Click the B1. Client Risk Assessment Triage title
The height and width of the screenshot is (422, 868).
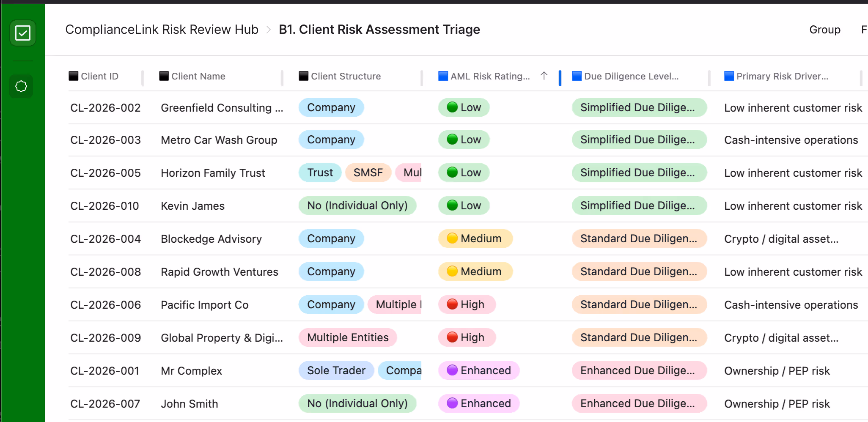(x=379, y=30)
